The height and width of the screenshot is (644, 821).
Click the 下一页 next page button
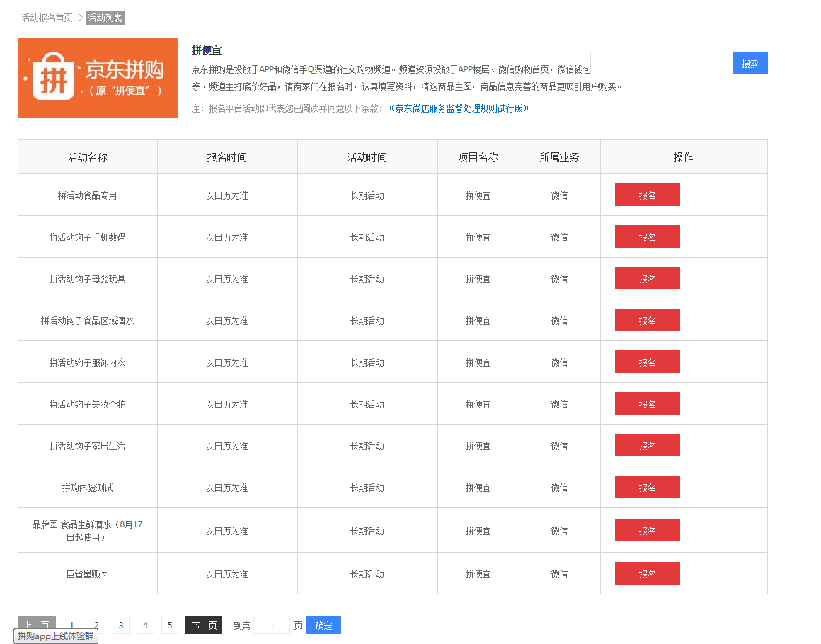[x=203, y=625]
